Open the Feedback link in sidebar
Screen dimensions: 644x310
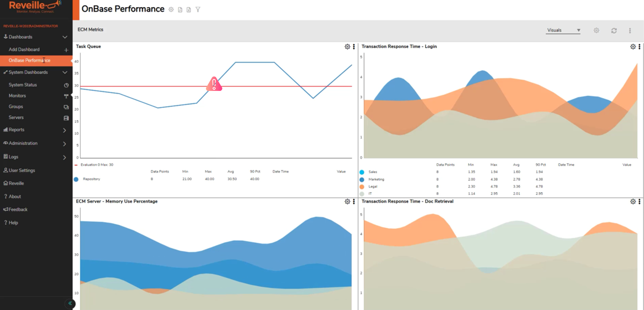pos(18,209)
